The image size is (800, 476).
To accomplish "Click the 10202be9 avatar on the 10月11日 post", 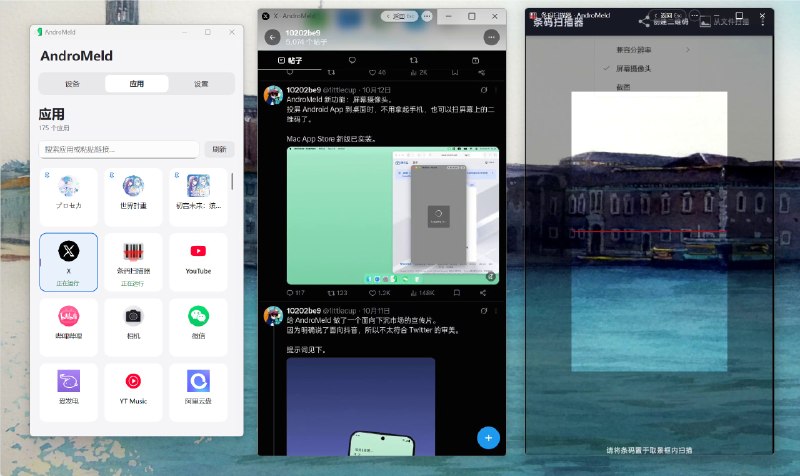I will (x=273, y=316).
